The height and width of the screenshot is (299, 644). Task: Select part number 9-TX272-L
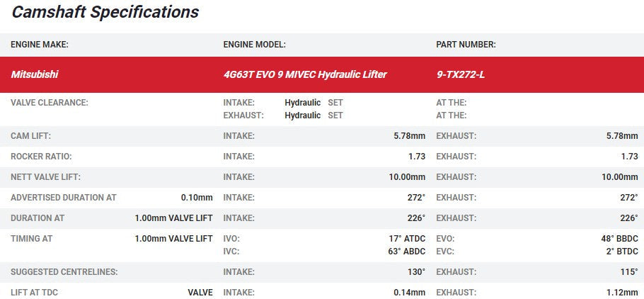point(461,74)
